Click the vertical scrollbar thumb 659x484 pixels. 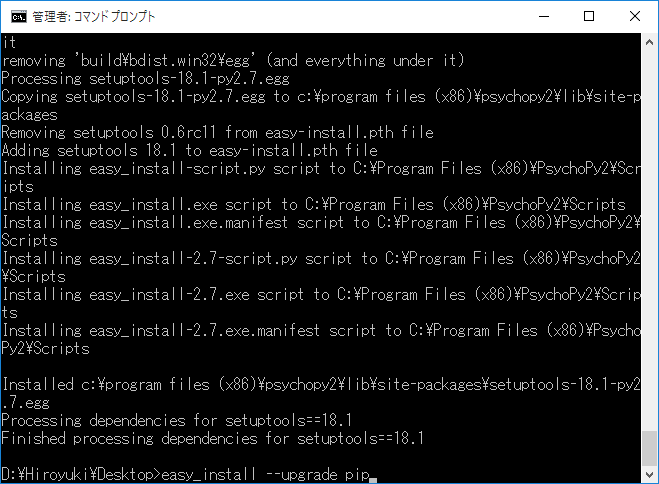[649, 448]
